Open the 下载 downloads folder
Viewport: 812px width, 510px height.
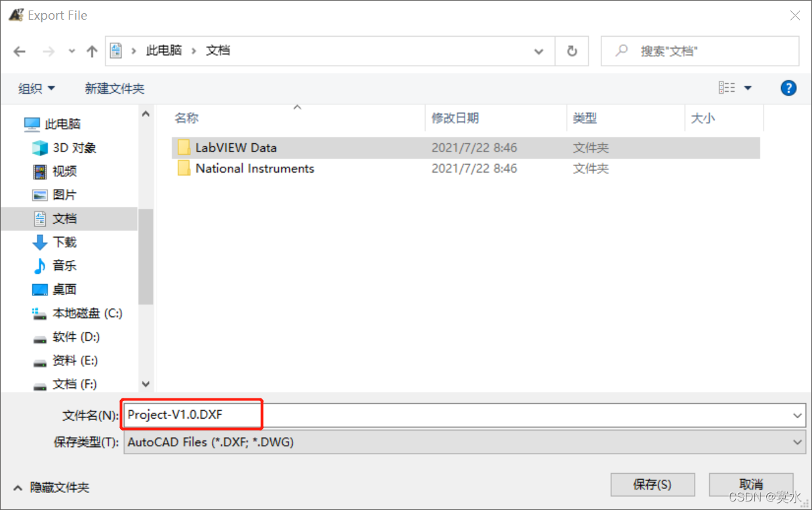tap(54, 242)
